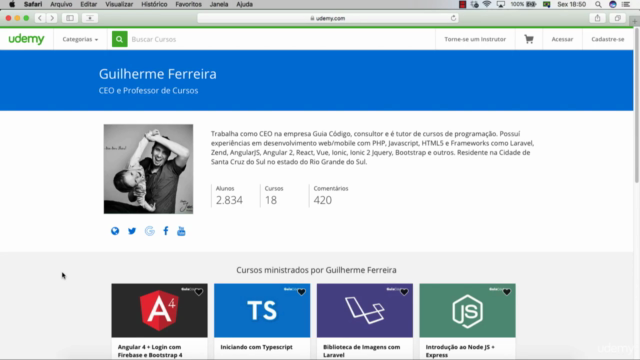Open the Visualizar menu
This screenshot has width=640, height=360.
[119, 4]
